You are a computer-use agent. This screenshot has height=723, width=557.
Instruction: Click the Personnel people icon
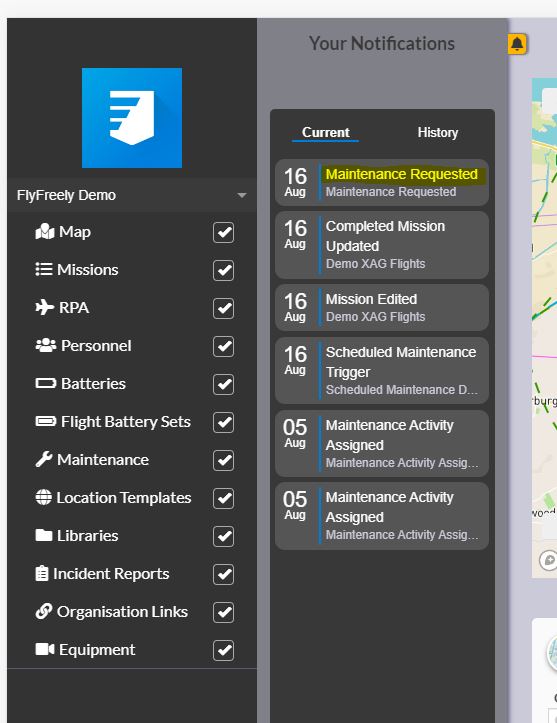(46, 345)
